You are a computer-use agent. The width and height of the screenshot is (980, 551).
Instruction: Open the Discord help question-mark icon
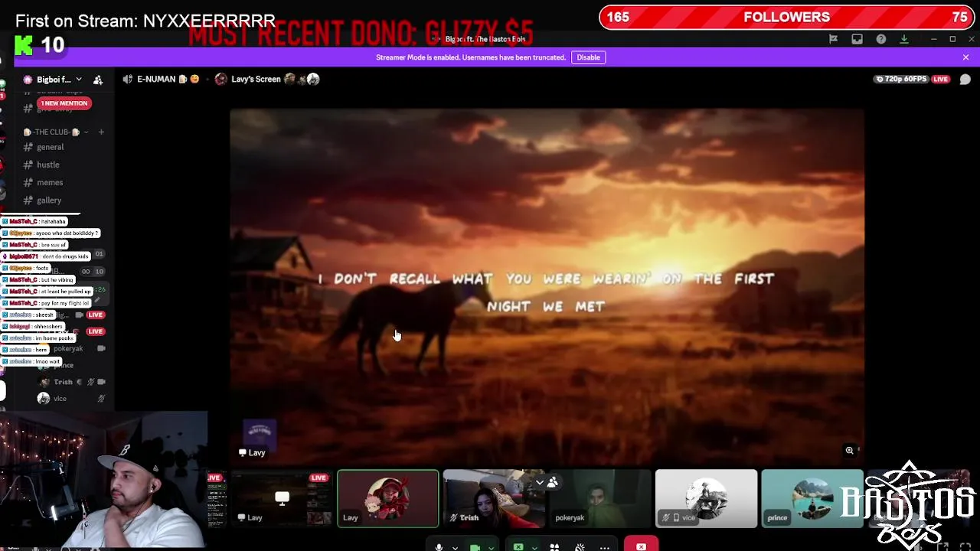(881, 39)
